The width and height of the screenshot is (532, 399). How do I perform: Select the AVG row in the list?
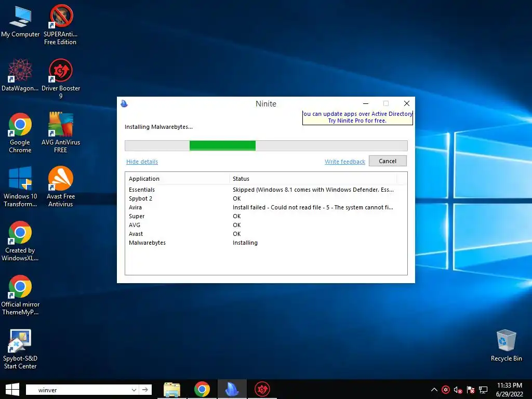(266, 225)
